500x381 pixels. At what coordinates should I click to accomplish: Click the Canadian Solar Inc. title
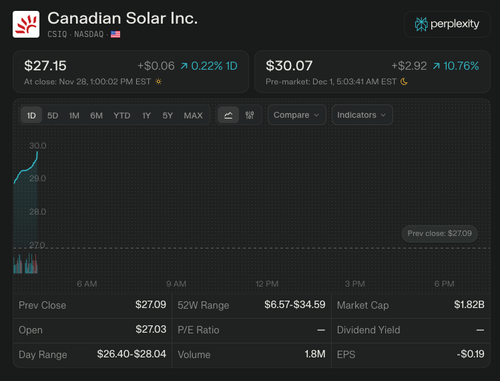[123, 18]
